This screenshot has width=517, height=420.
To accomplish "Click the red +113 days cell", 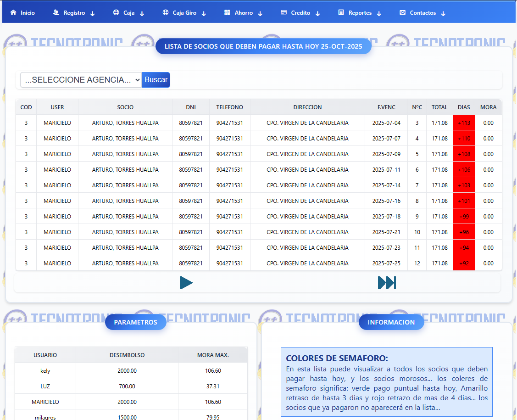I will (x=464, y=123).
